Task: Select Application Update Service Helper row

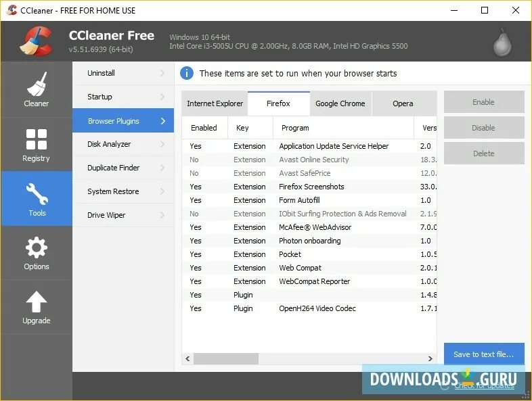Action: (309, 146)
